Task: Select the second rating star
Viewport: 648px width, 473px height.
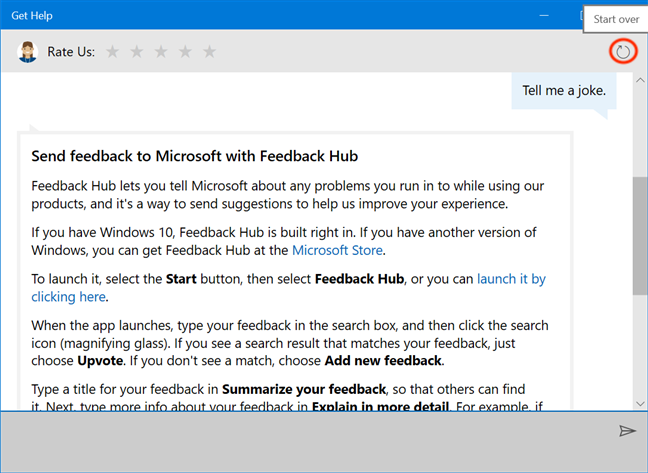Action: (x=137, y=52)
